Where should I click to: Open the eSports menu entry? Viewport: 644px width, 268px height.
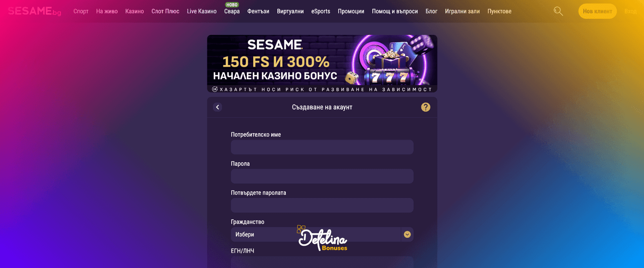(x=321, y=11)
